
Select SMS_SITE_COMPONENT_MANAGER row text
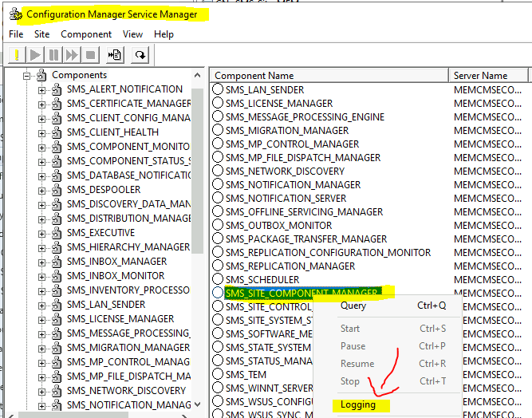pos(301,293)
